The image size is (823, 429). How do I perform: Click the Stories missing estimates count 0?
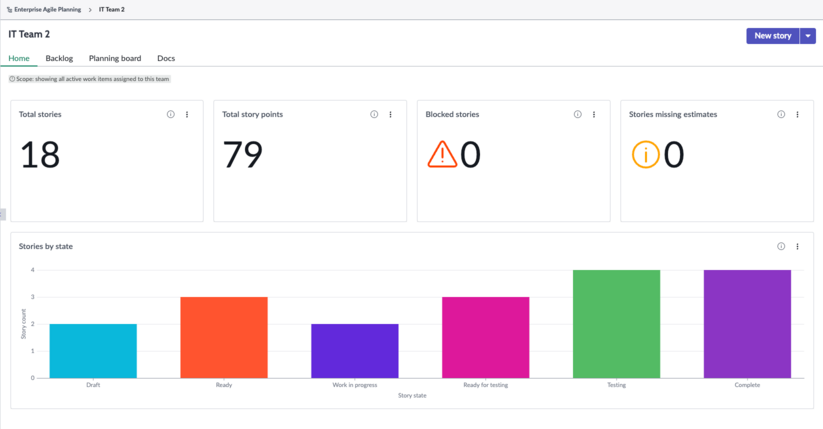pos(674,155)
